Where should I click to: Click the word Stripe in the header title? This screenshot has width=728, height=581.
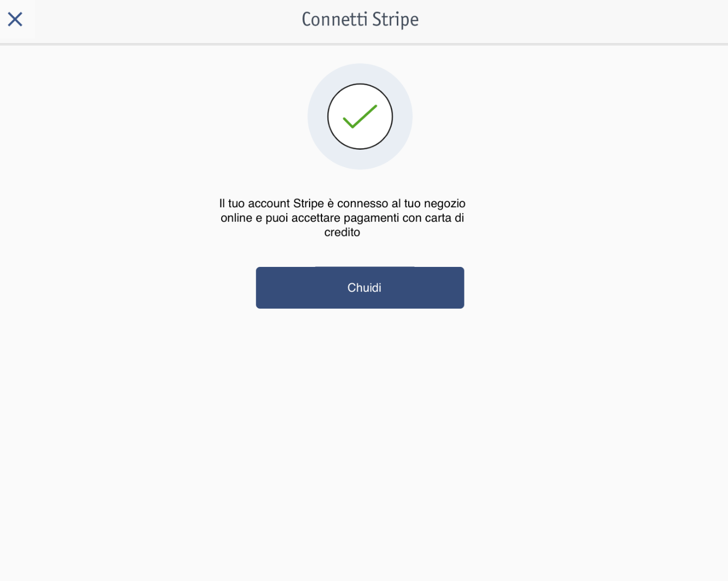coord(395,20)
